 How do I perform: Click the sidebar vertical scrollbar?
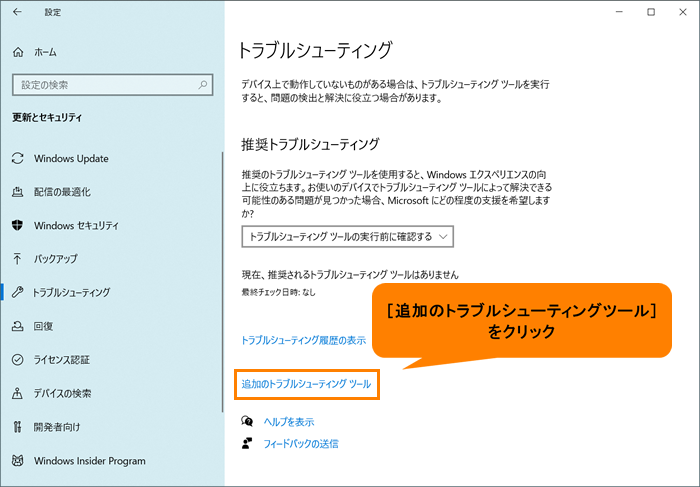[x=222, y=282]
